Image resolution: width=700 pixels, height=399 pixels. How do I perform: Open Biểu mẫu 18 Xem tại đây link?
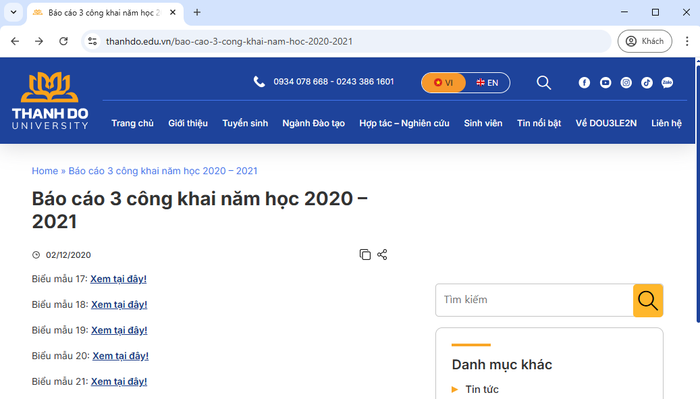point(119,304)
